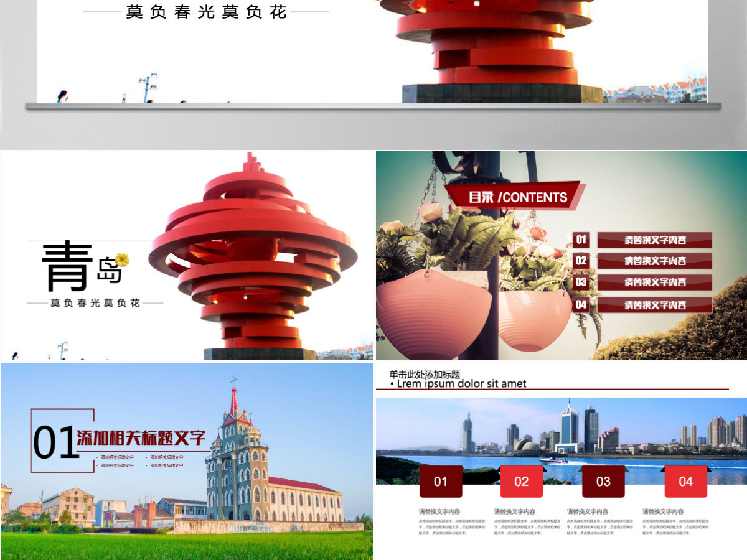The image size is (747, 560).
Task: Select the 03 number box in contents list
Action: coord(581,282)
